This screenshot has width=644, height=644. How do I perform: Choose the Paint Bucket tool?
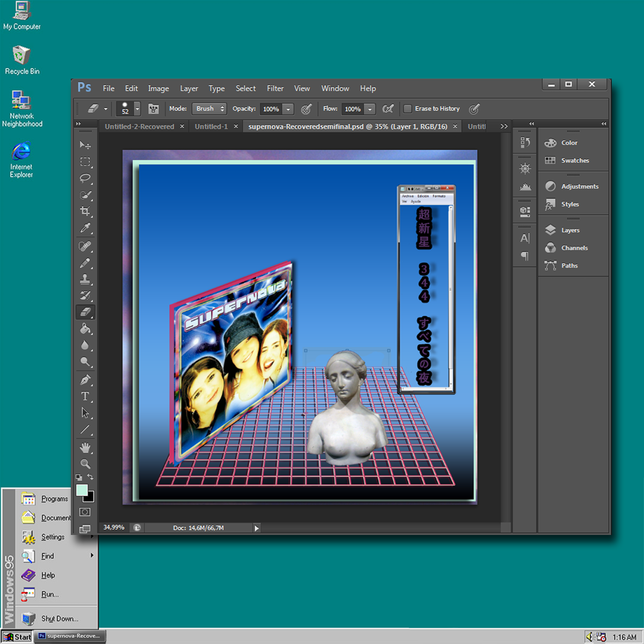point(85,329)
